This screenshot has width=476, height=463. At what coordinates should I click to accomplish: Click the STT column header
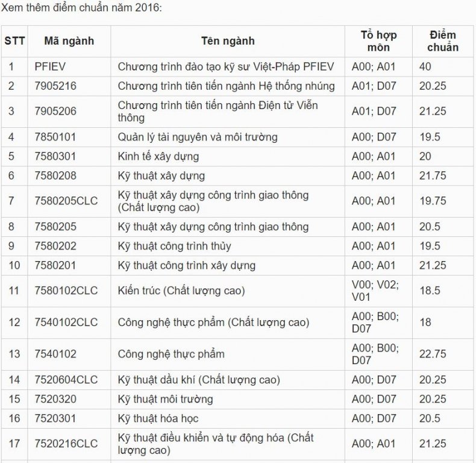(14, 42)
